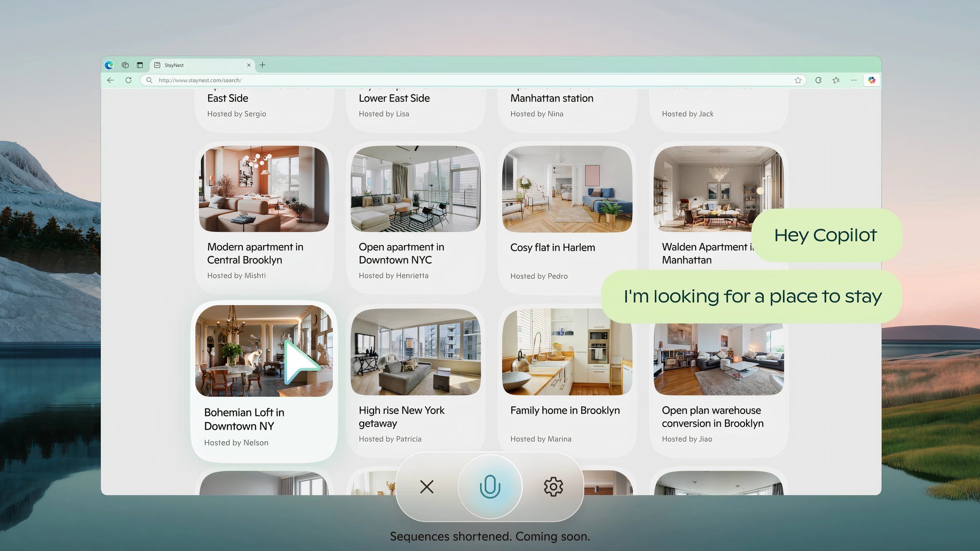Navigate to new tab with plus button
The height and width of the screenshot is (551, 980).
point(263,65)
